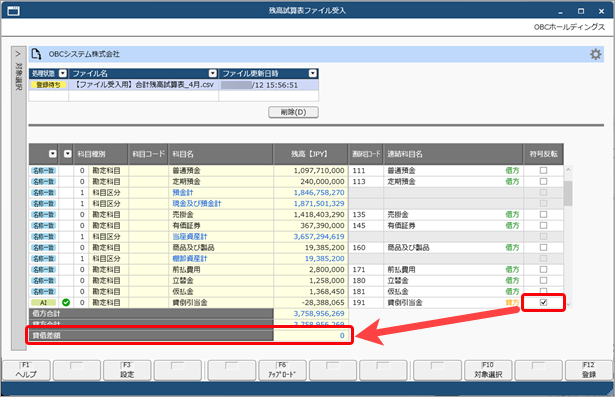Click the F1 ヘルプ function key button

click(x=26, y=370)
